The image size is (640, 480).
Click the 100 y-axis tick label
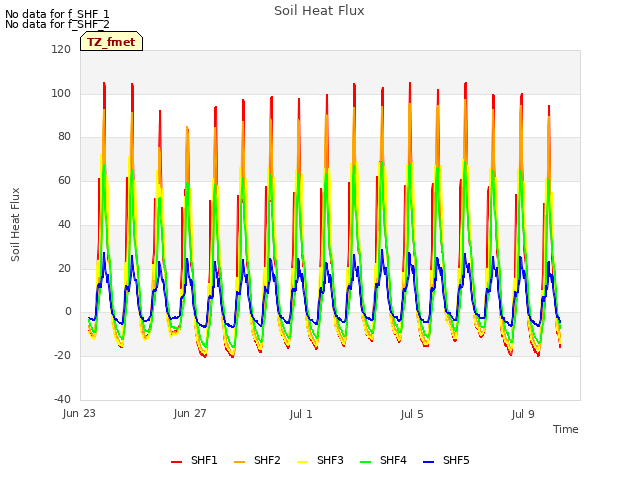(x=61, y=93)
